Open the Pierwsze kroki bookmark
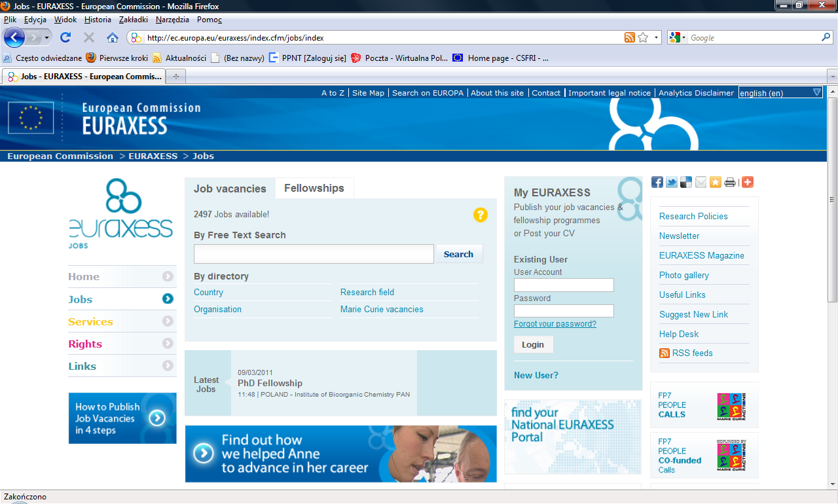Image resolution: width=838 pixels, height=504 pixels. point(117,58)
